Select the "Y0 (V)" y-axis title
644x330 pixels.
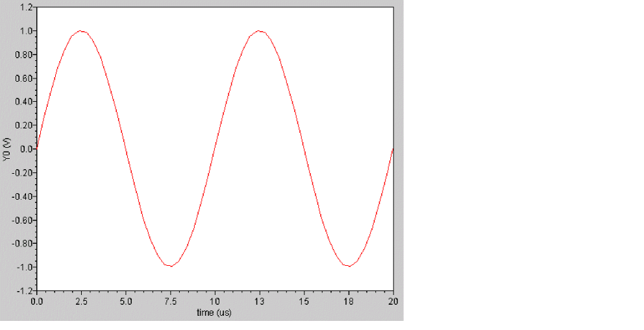click(7, 149)
